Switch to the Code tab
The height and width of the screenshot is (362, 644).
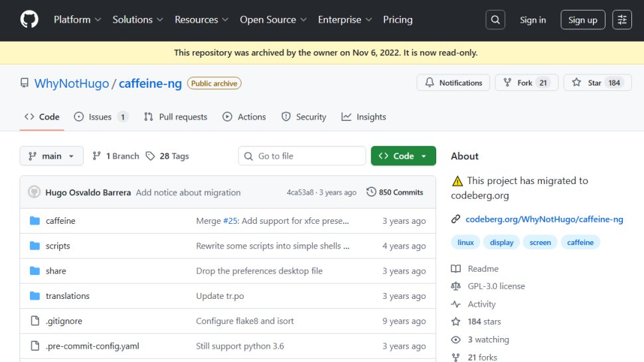pos(42,117)
